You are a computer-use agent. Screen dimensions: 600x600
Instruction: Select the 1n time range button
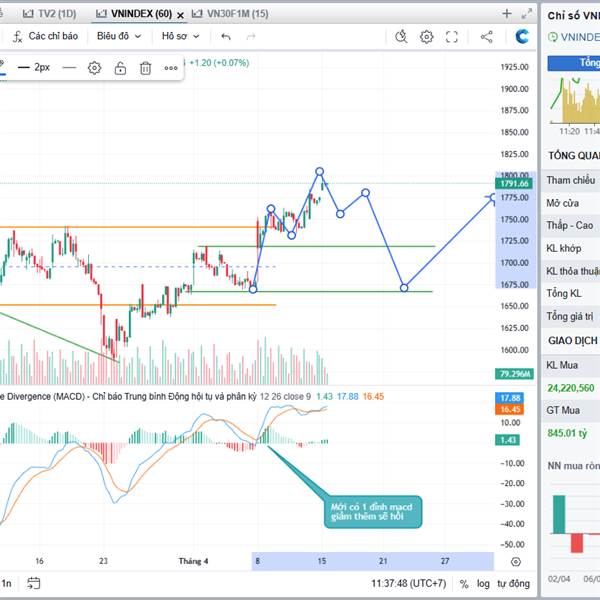coord(7,583)
